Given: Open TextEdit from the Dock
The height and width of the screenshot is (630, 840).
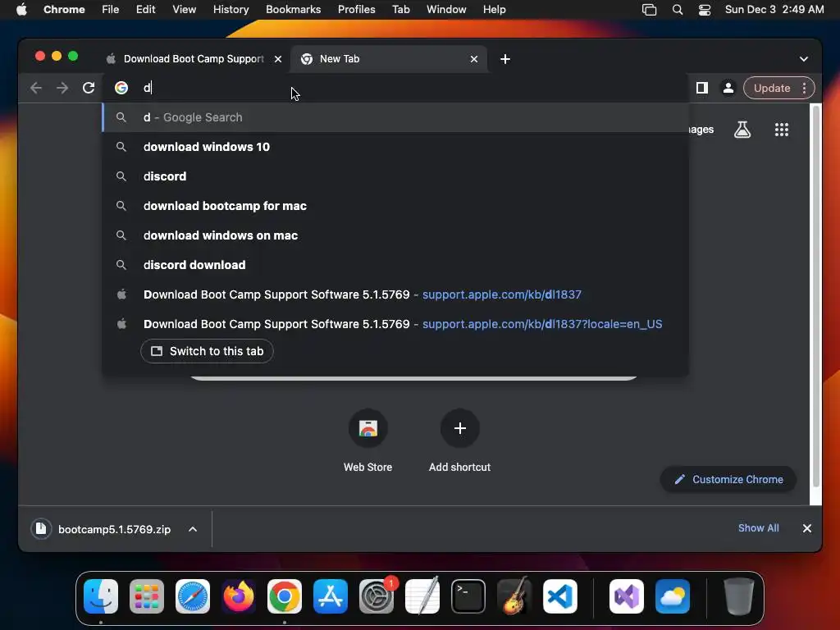Looking at the screenshot, I should (x=422, y=596).
